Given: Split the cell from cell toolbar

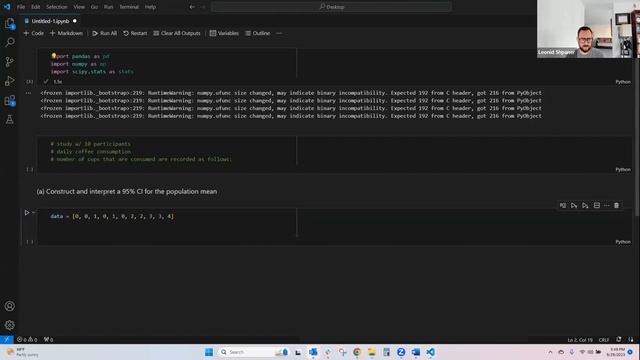Looking at the screenshot, I should tap(597, 205).
